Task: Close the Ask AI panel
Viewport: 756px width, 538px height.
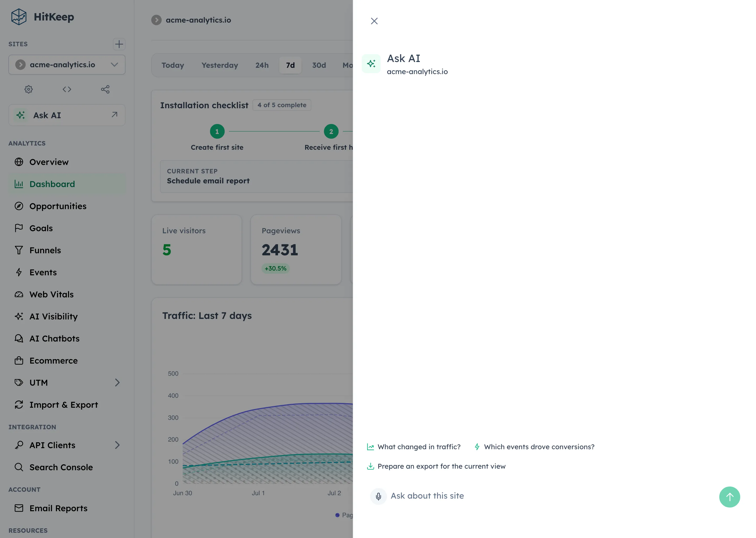Action: 374,21
